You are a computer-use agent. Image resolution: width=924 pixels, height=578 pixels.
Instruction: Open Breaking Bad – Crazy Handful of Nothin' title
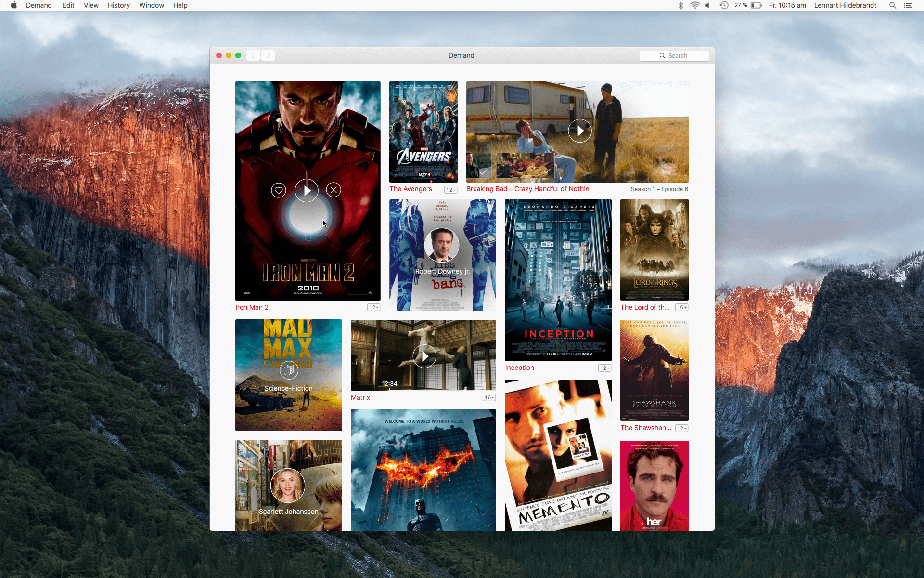click(528, 189)
